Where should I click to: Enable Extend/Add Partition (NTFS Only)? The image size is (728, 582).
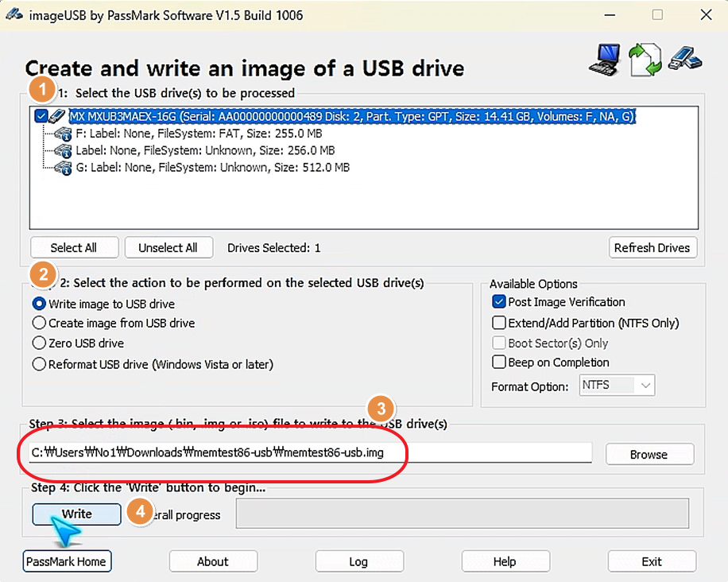[x=499, y=322]
